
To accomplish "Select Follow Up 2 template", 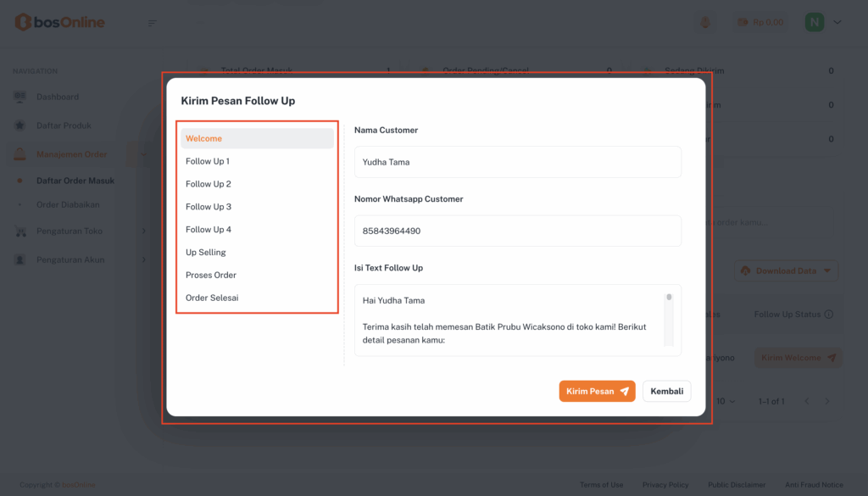I will (209, 184).
